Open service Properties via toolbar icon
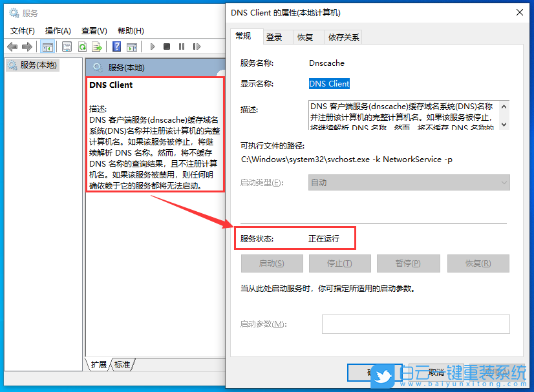The width and height of the screenshot is (534, 392). (67, 46)
